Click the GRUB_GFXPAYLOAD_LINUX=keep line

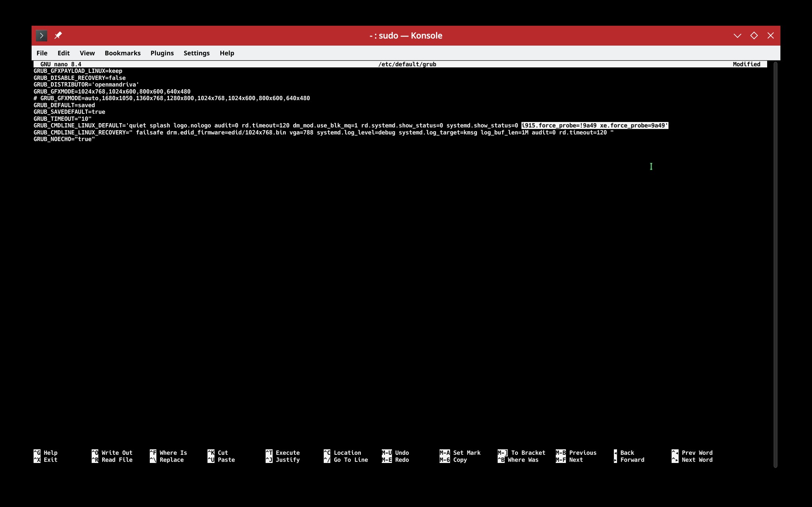click(78, 71)
